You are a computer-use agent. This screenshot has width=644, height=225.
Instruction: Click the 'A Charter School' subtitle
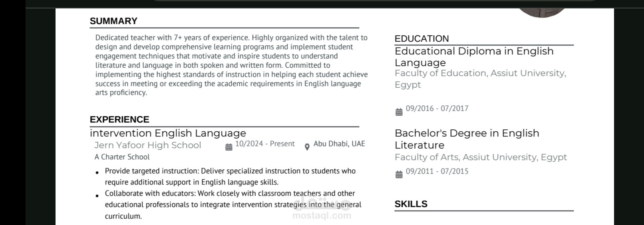click(x=122, y=157)
